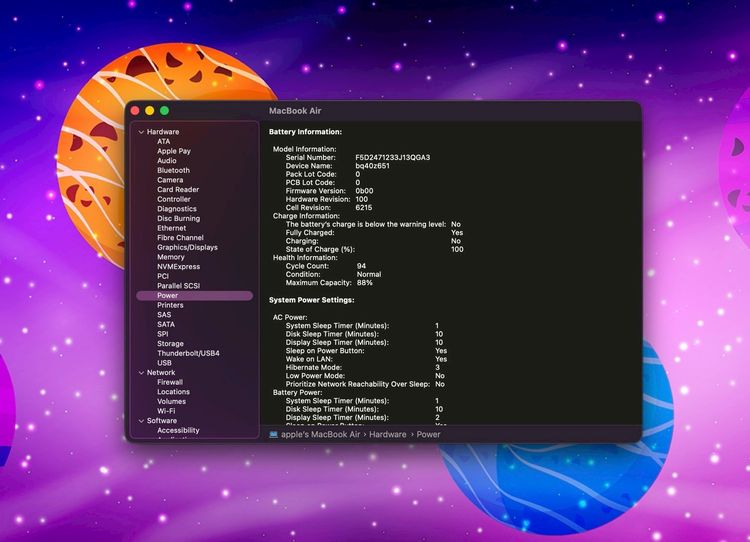This screenshot has height=542, width=750.
Task: Click the battery serial number value
Action: (392, 158)
